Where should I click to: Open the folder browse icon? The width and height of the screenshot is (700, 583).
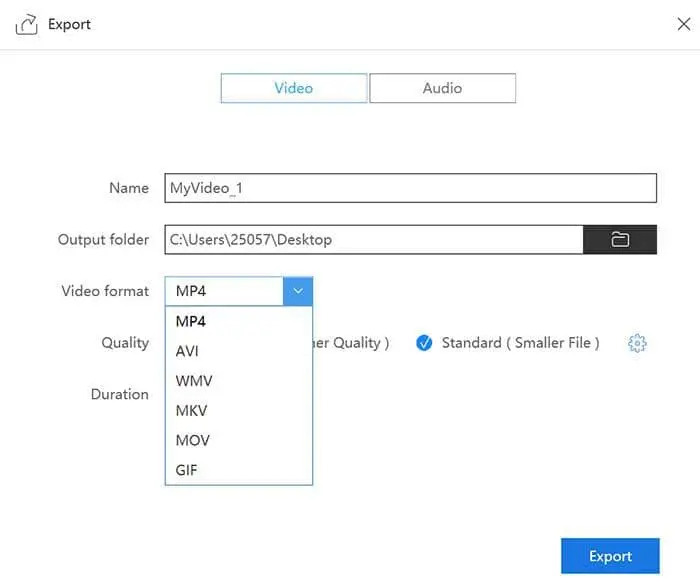tap(620, 240)
